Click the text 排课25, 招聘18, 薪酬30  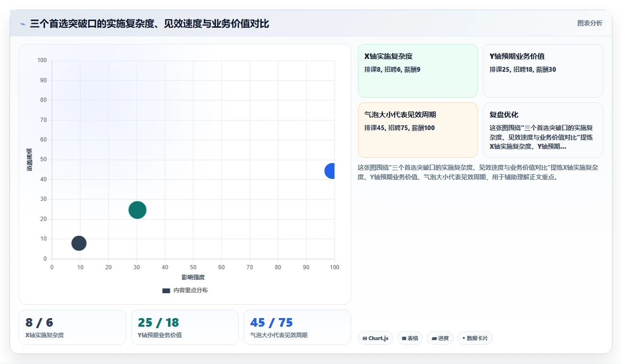click(x=523, y=70)
